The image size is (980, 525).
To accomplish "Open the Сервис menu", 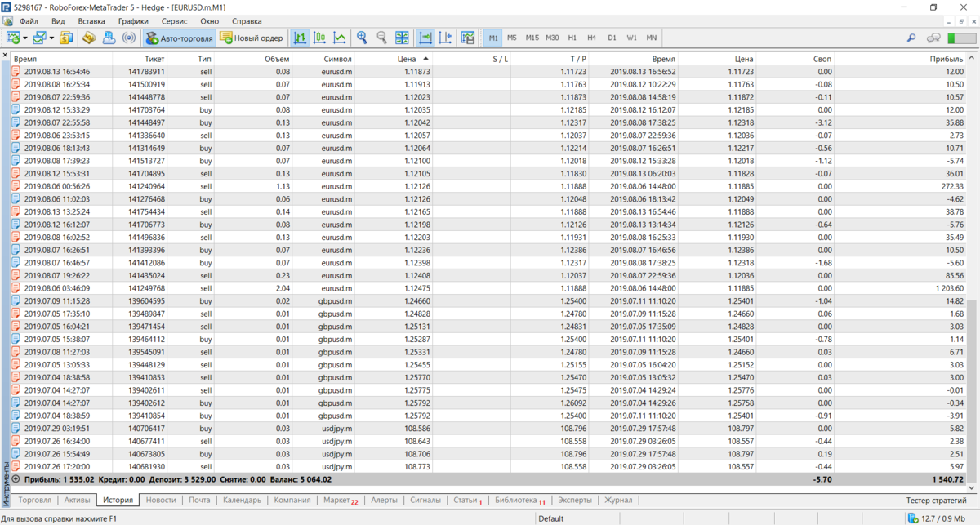I will (175, 20).
